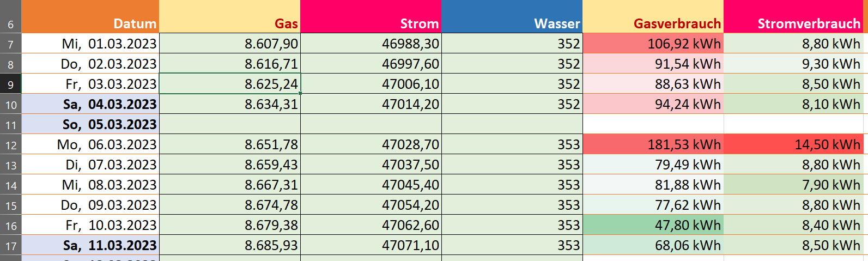Click the date cell Sa, 04.03.2023

click(x=90, y=104)
